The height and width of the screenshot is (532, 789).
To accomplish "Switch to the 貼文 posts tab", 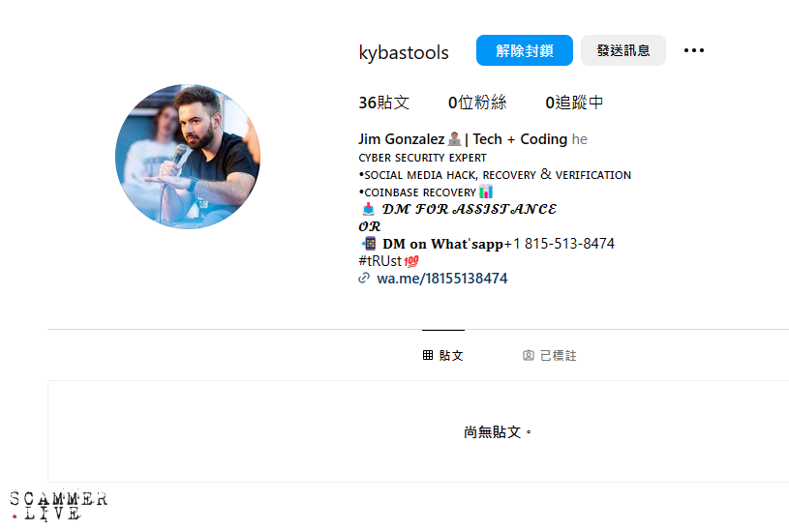I will (442, 355).
